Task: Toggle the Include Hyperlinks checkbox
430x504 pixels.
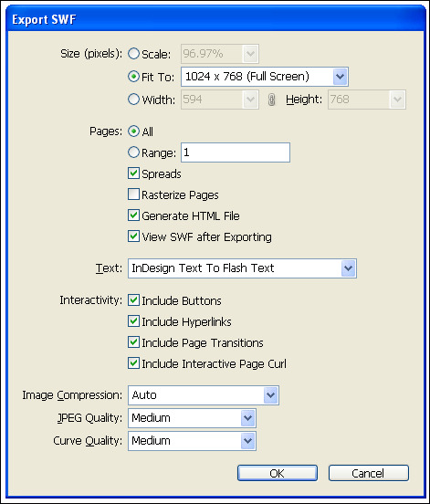Action: (133, 321)
